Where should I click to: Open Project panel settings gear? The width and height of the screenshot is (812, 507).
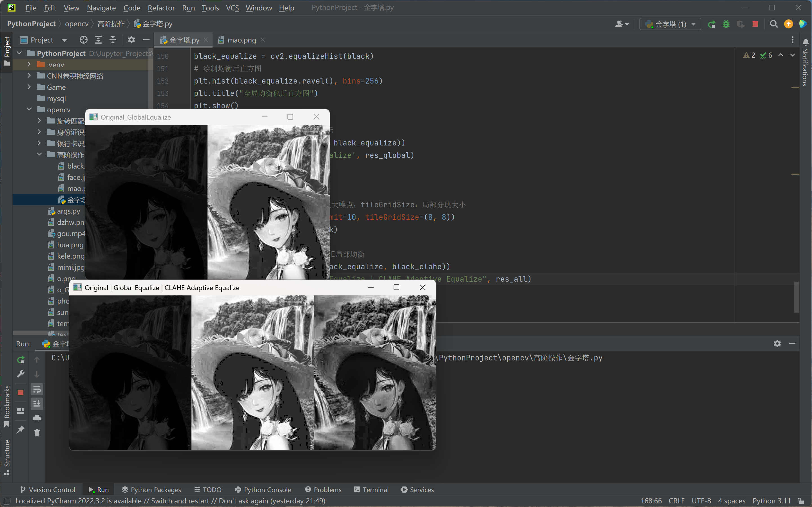[x=131, y=40]
